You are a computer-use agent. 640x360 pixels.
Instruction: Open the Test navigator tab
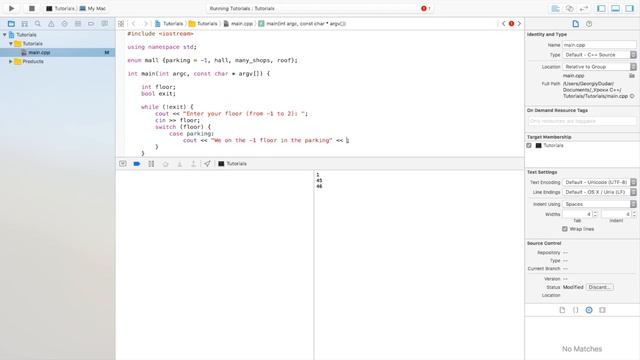point(64,24)
